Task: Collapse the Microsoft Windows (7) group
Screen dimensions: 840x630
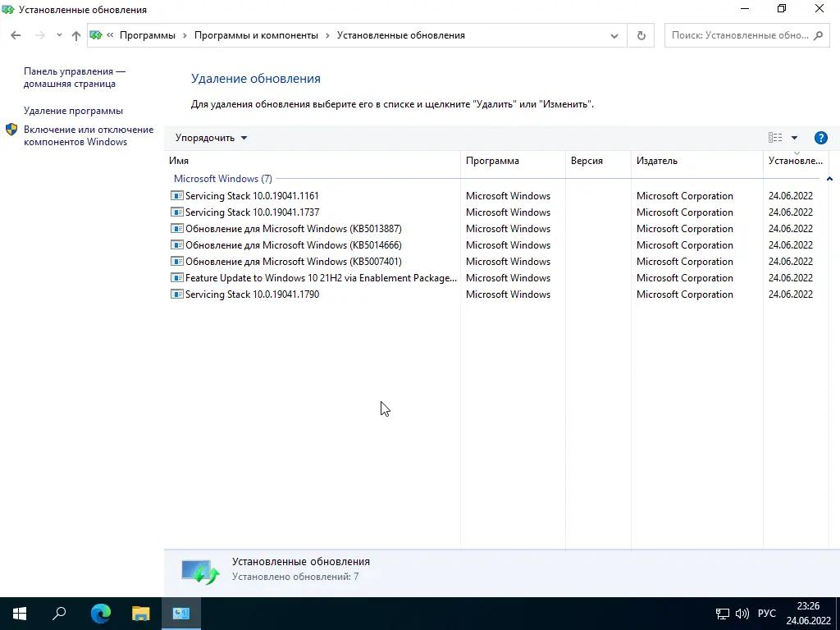Action: [x=829, y=179]
